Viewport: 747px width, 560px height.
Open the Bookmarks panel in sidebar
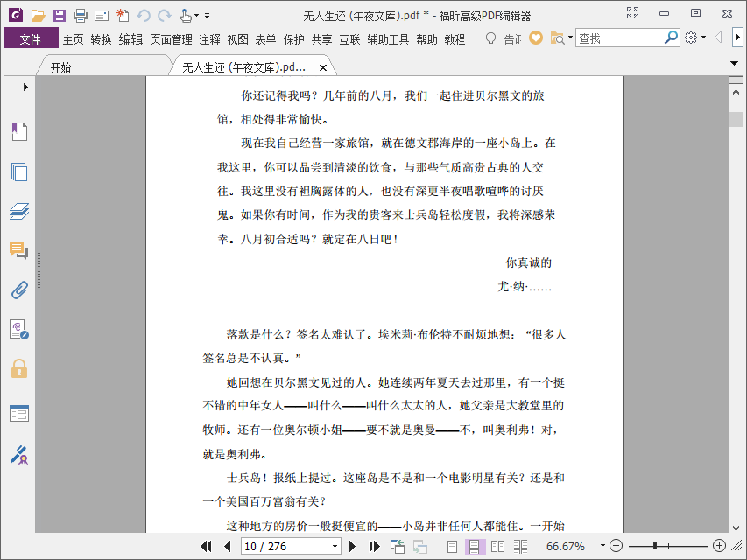[x=19, y=131]
